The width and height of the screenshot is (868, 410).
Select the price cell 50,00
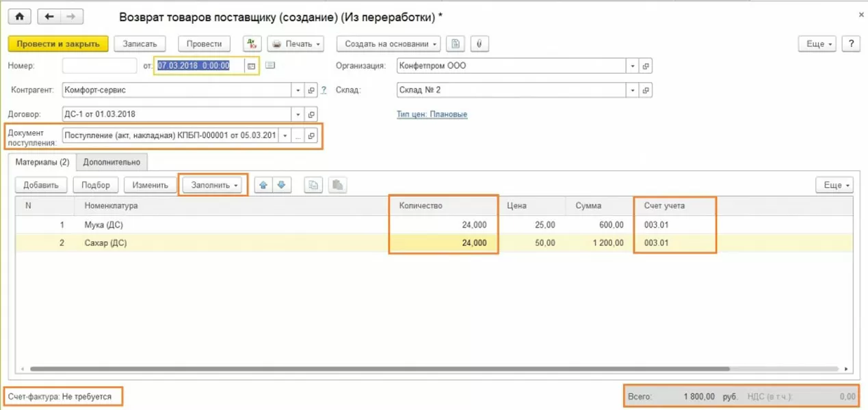click(x=533, y=243)
